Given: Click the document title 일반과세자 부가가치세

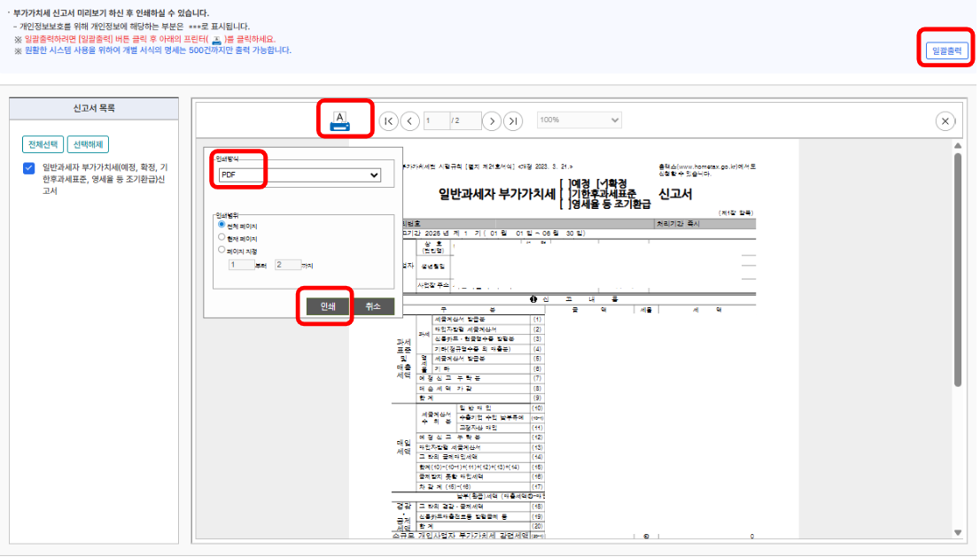Looking at the screenshot, I should (x=497, y=194).
